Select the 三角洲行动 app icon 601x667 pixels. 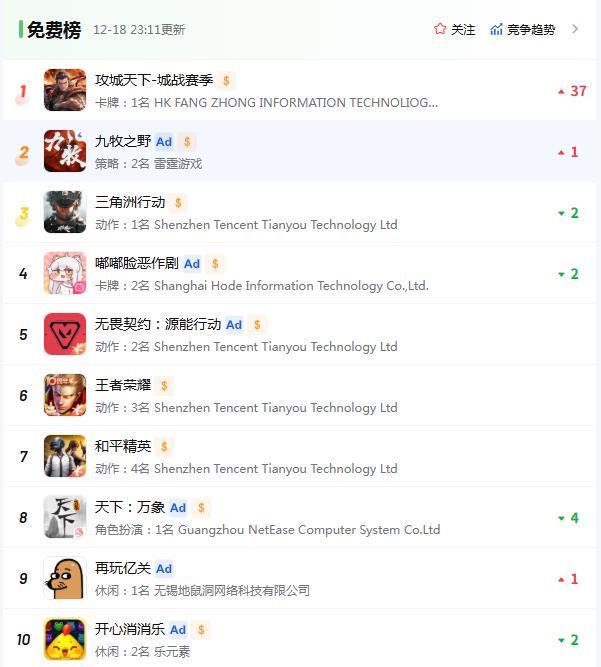pyautogui.click(x=65, y=212)
